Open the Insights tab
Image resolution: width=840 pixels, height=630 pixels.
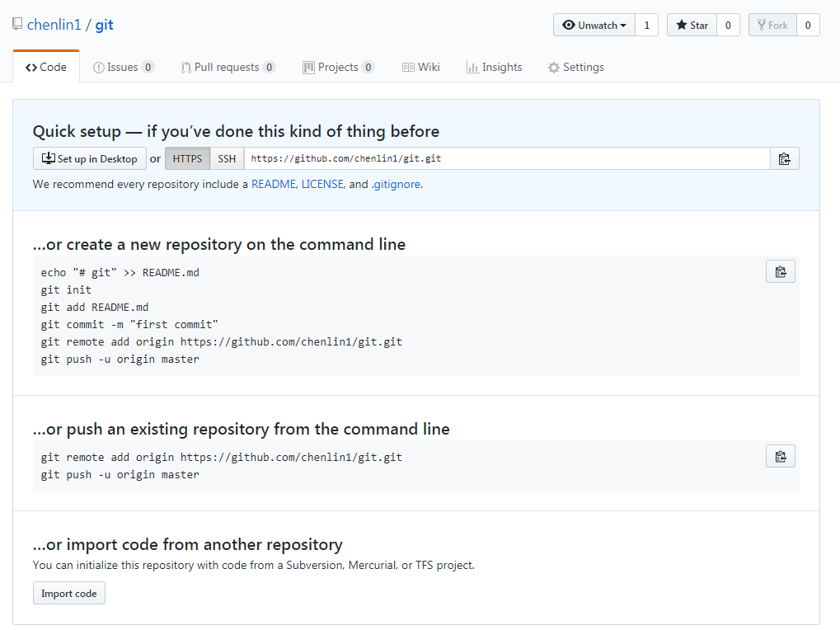point(494,67)
